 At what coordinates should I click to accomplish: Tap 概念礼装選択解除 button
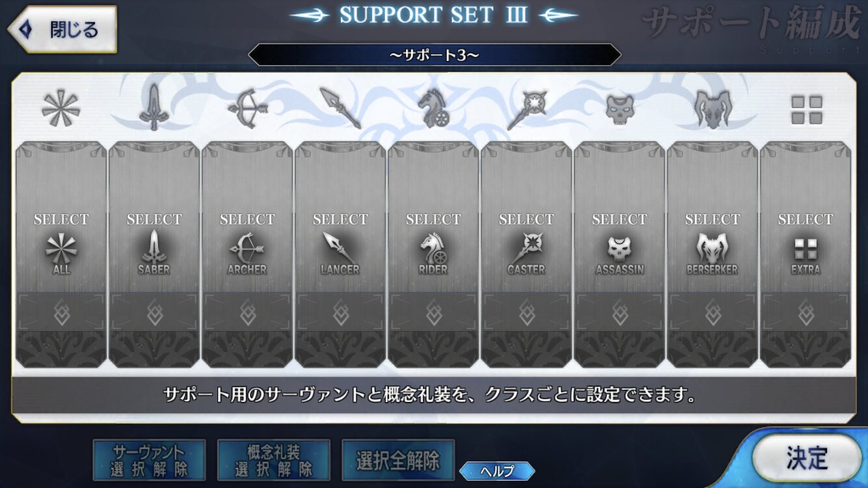point(273,460)
